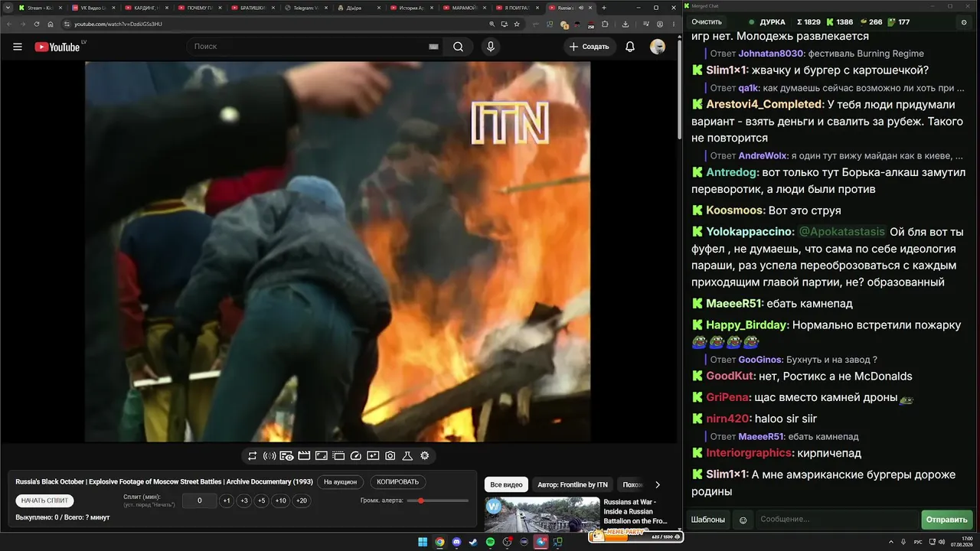
Task: Click the split minutes number field
Action: [x=200, y=500]
